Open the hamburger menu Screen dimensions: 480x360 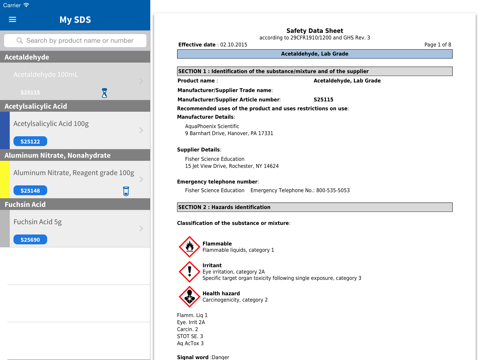tap(12, 19)
